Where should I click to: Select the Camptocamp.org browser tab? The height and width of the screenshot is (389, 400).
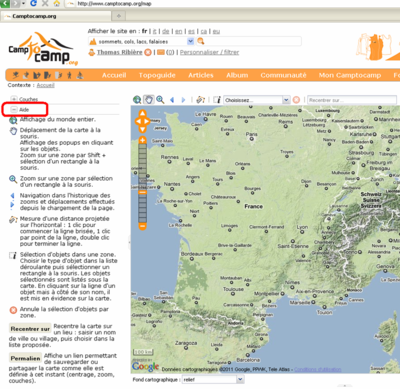tap(56, 16)
